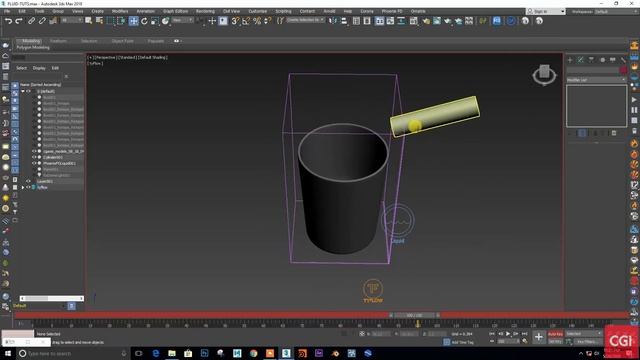This screenshot has height=360, width=640.
Task: Select the Link tool icon
Action: pyautogui.click(x=31, y=21)
